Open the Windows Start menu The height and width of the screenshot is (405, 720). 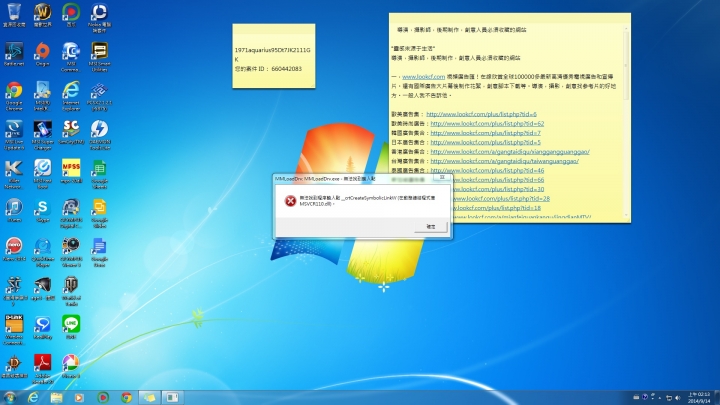(10, 397)
